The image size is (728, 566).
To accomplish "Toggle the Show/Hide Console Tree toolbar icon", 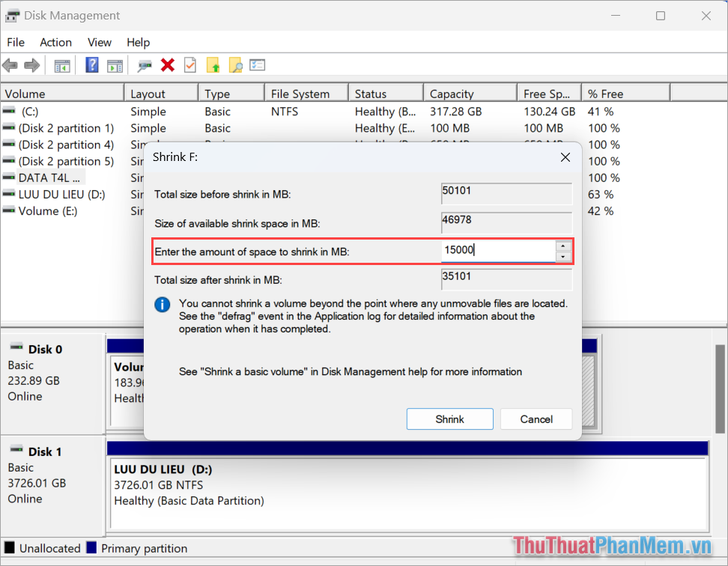I will pyautogui.click(x=62, y=65).
